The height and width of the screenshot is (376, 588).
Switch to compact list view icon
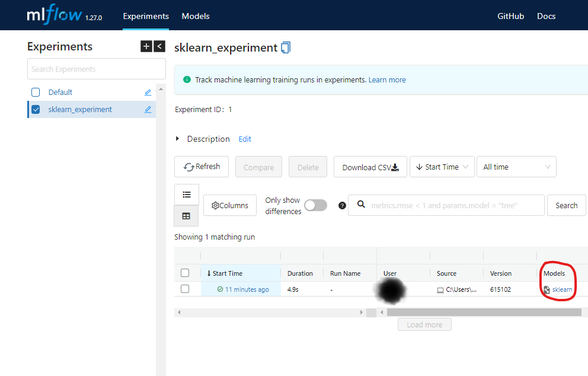[186, 195]
